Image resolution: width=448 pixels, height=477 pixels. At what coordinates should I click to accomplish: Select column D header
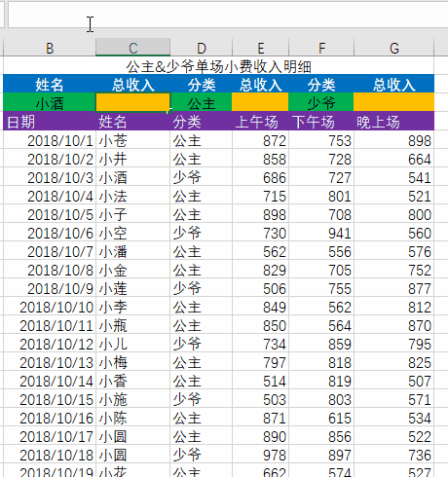[201, 48]
